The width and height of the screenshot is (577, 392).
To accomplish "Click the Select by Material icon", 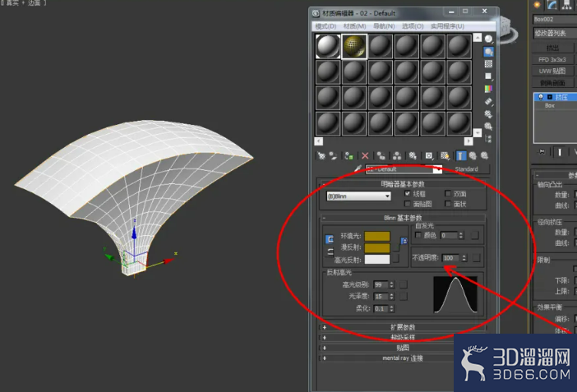I will click(x=488, y=127).
